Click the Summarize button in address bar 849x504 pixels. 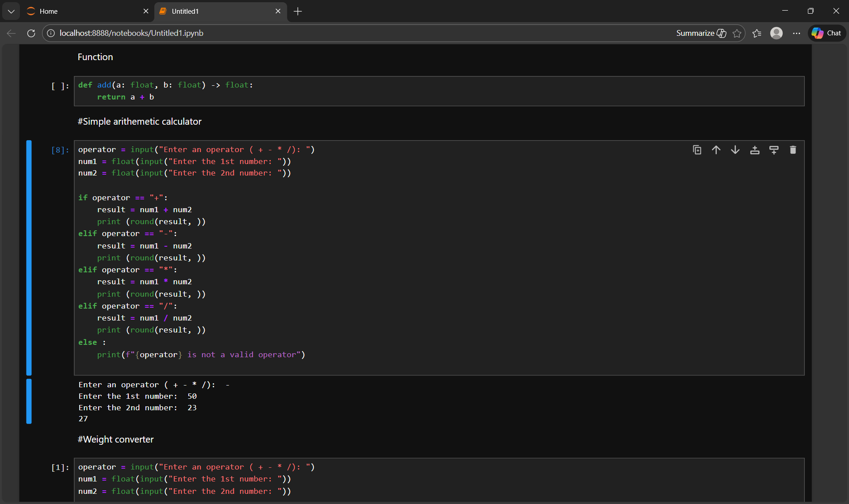701,33
